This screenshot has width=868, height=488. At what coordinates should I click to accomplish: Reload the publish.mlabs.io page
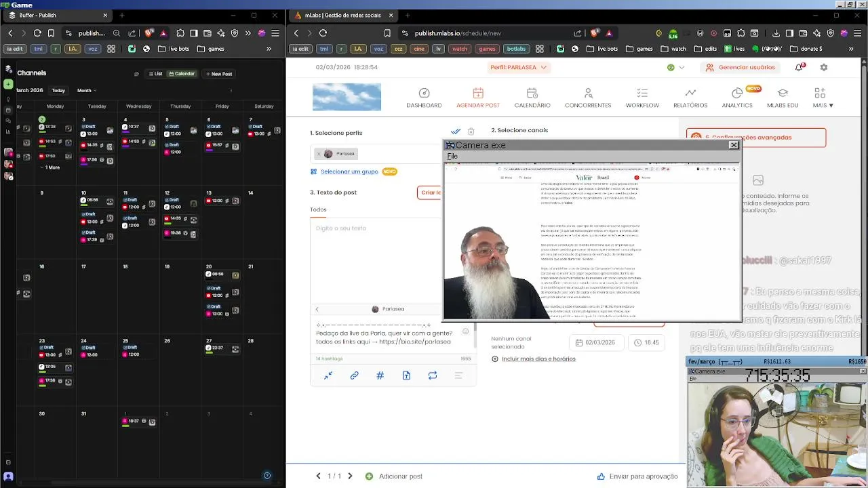(323, 33)
